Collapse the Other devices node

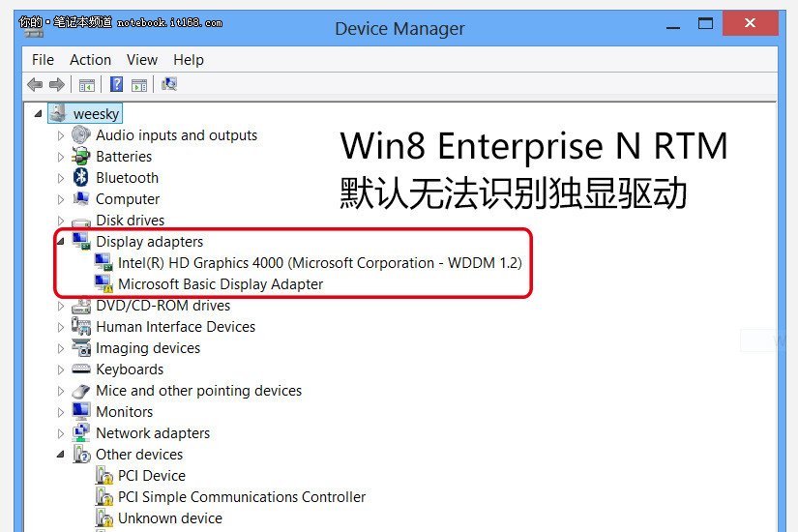61,455
